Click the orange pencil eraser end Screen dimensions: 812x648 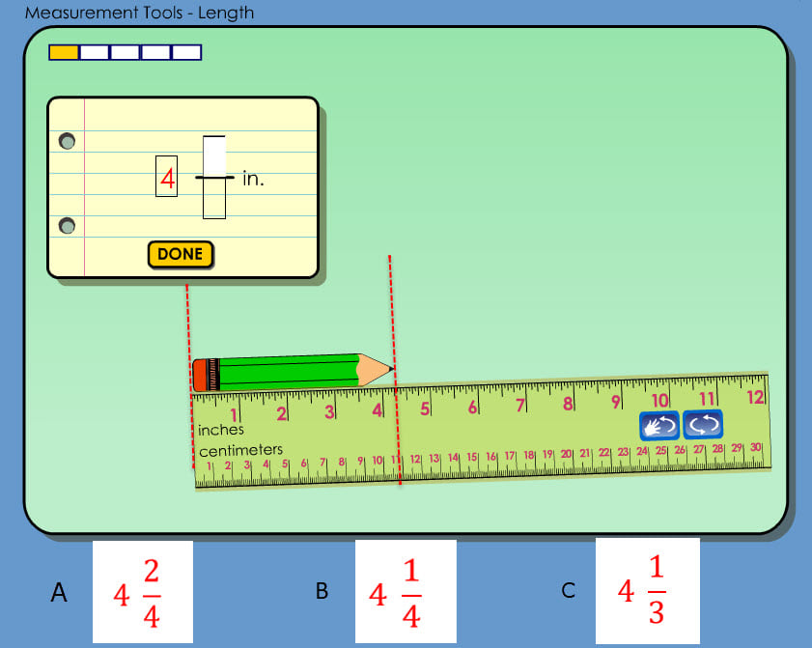(x=200, y=375)
